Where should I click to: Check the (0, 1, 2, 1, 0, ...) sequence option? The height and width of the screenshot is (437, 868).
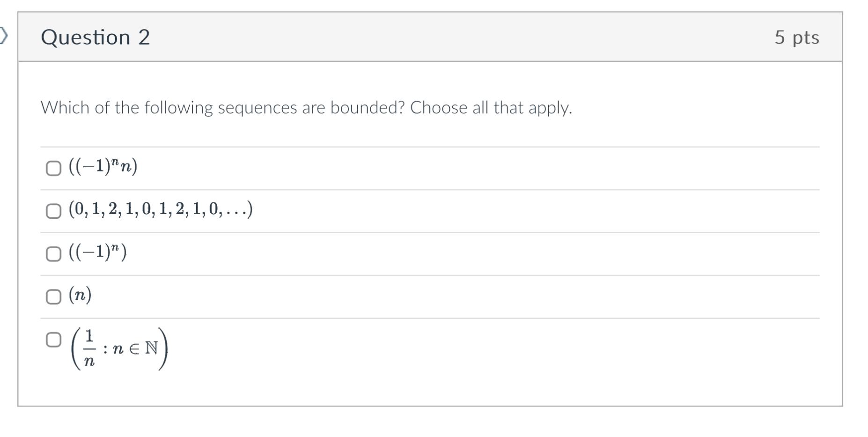click(53, 212)
